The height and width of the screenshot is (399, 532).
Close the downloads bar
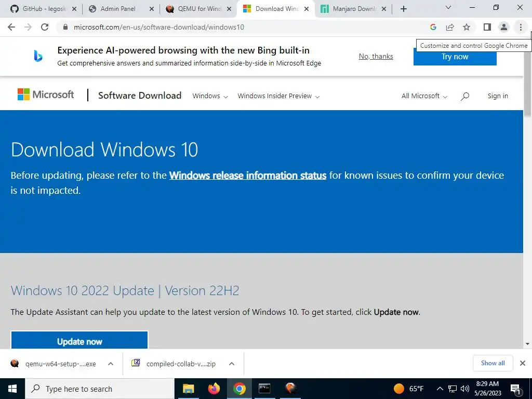click(523, 363)
